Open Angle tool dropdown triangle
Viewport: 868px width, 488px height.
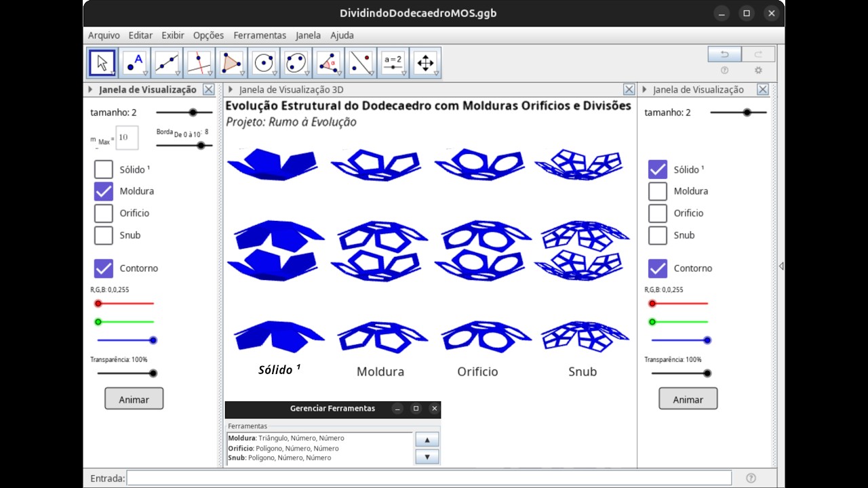point(340,74)
